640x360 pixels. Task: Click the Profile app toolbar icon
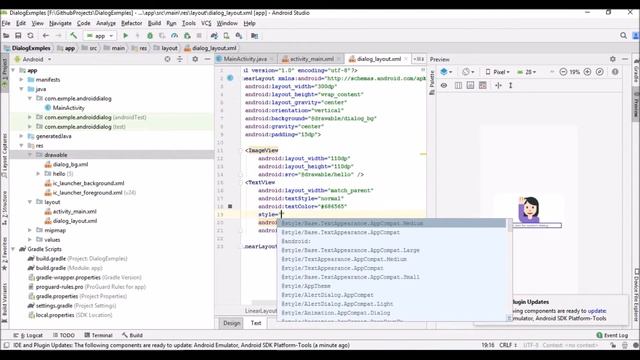[174, 36]
